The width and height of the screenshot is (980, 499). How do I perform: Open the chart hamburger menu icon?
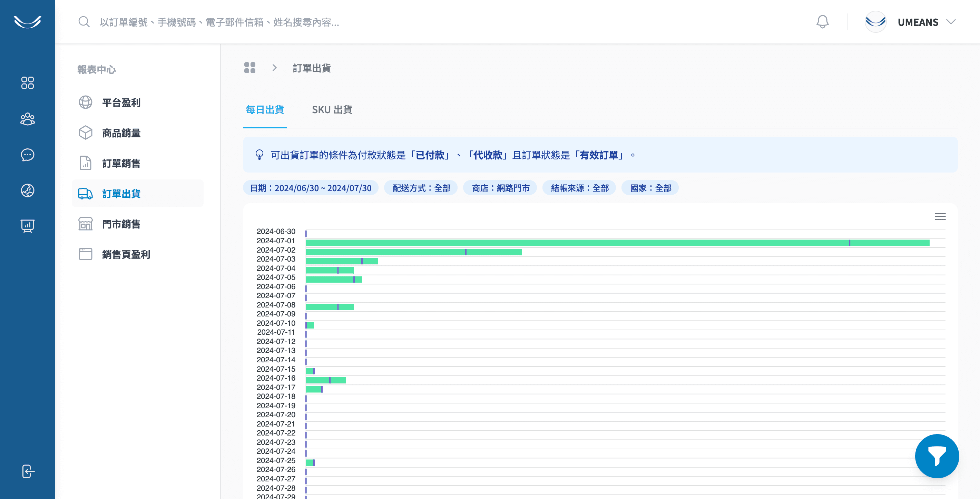click(940, 216)
